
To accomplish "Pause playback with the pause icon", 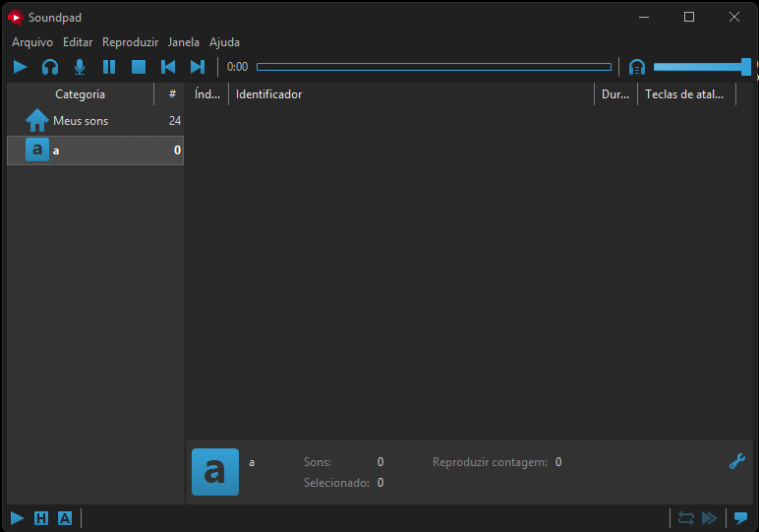I will pyautogui.click(x=109, y=67).
